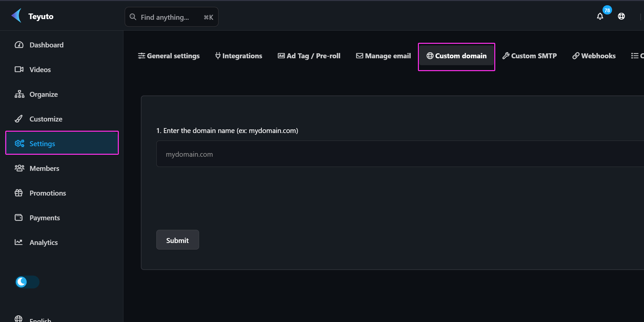The image size is (644, 322).
Task: Switch to the Integrations tab
Action: coord(239,56)
